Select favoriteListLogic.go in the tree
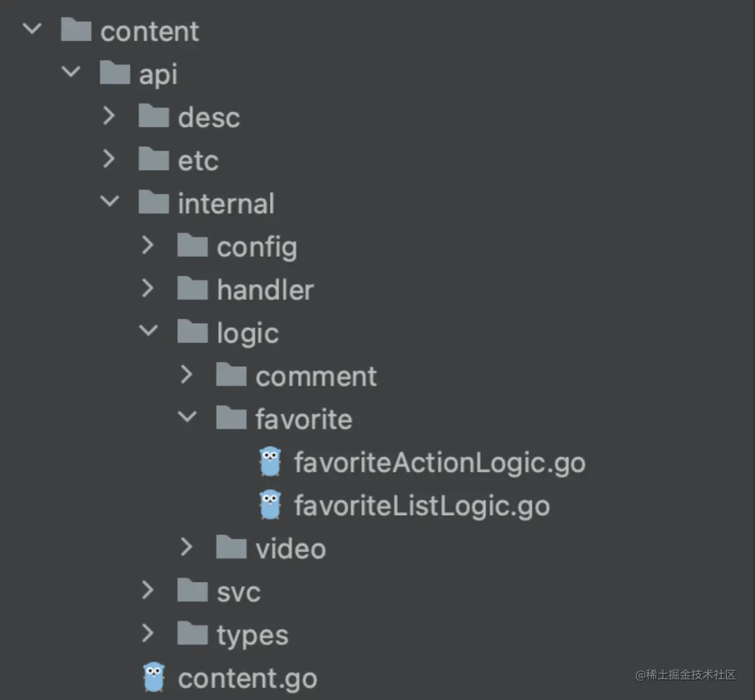 pos(421,506)
